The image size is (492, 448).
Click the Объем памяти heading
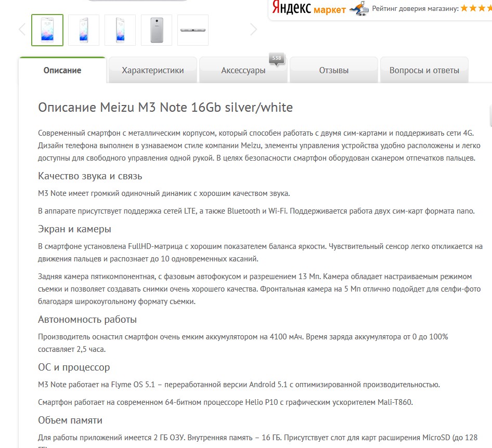70,420
